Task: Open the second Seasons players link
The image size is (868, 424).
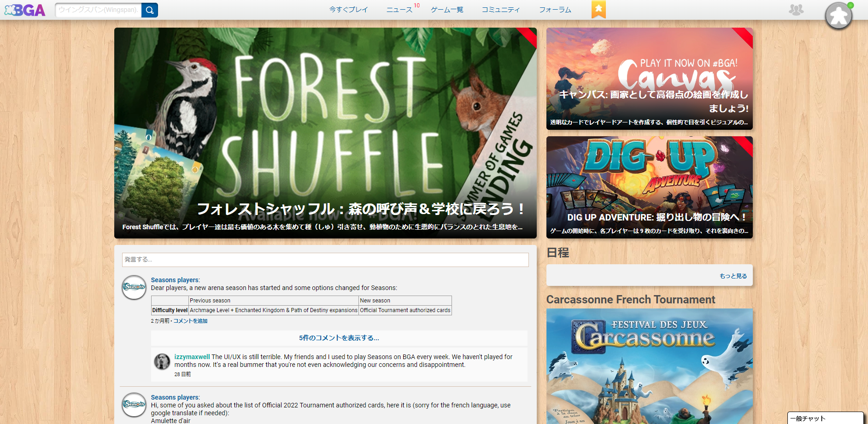Action: 175,397
